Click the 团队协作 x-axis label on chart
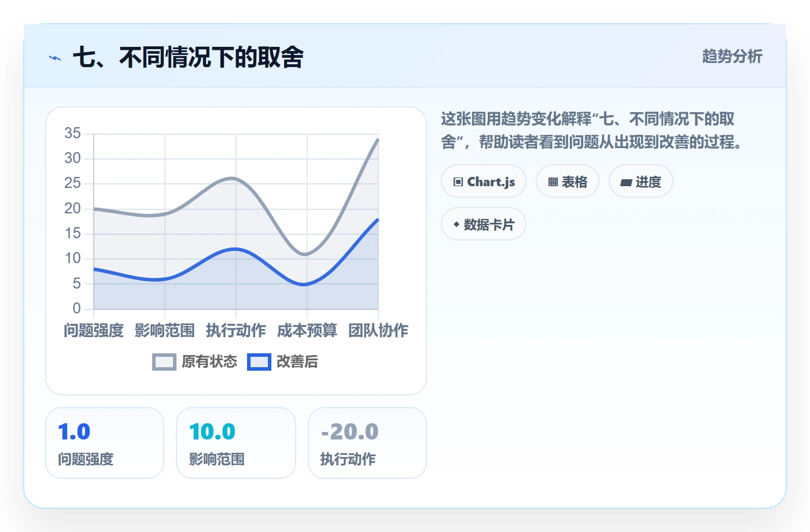This screenshot has height=532, width=810. pyautogui.click(x=378, y=330)
